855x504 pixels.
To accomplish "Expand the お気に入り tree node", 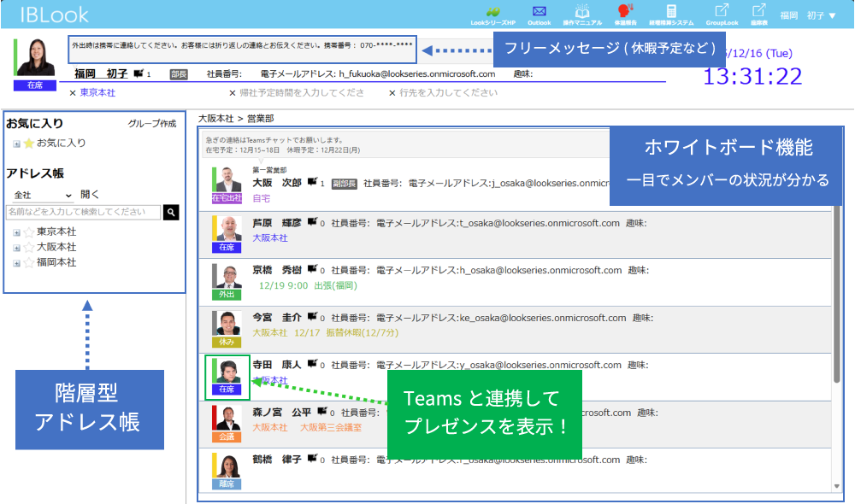I will point(16,144).
